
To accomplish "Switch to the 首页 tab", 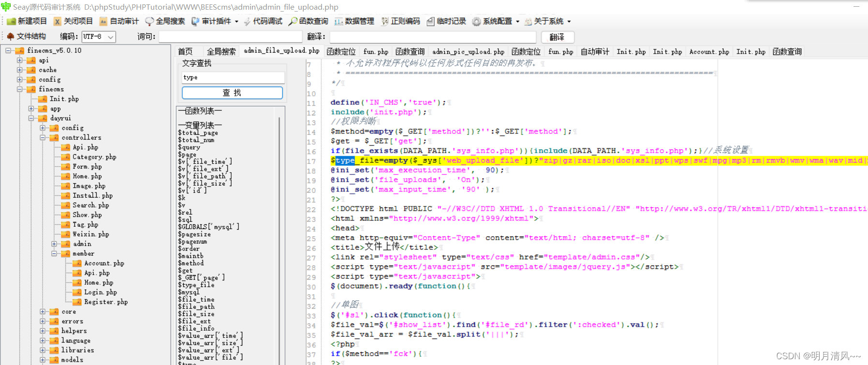I will coord(185,51).
